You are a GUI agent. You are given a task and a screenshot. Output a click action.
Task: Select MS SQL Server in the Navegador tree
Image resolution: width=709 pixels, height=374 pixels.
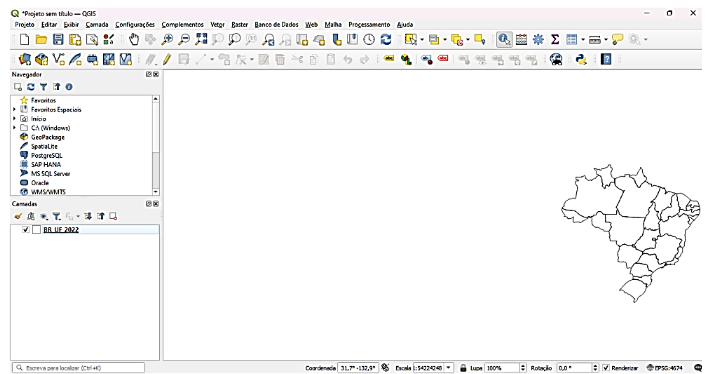pos(50,173)
